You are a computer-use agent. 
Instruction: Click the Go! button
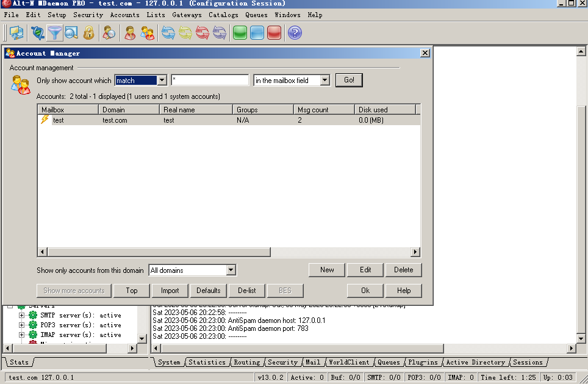click(349, 80)
